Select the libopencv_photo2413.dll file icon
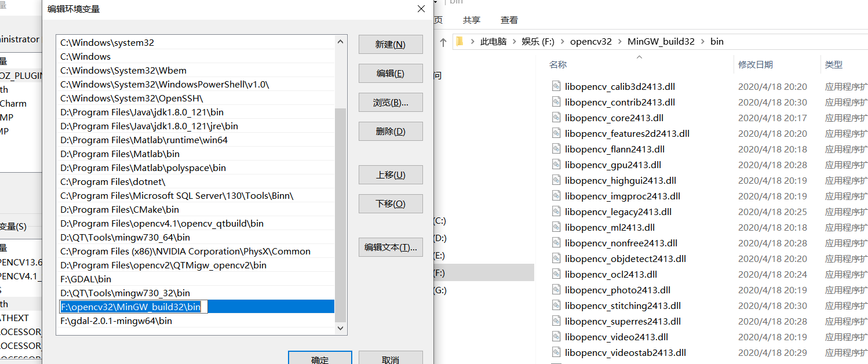 coord(556,290)
